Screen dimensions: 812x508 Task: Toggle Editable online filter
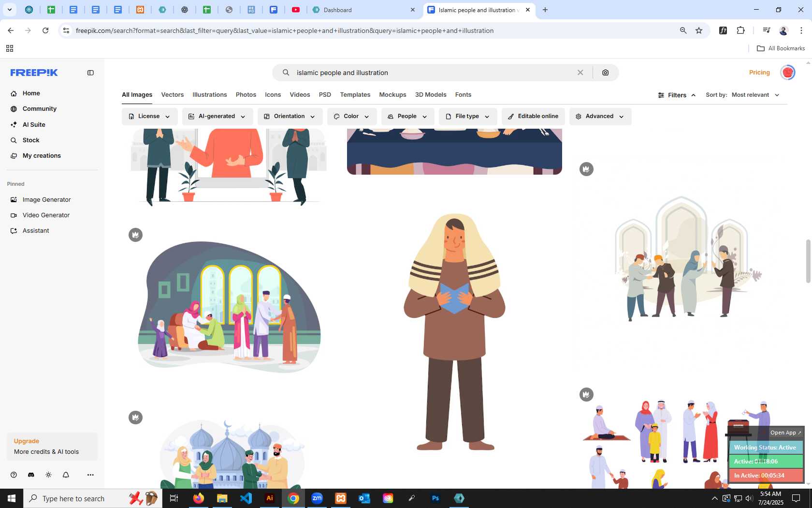click(533, 117)
